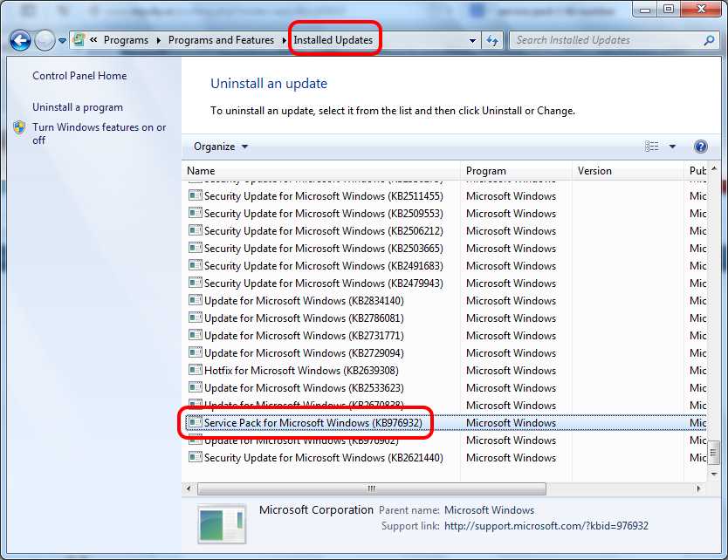This screenshot has width=728, height=560.
Task: Open Control Panel Home link
Action: [x=79, y=76]
